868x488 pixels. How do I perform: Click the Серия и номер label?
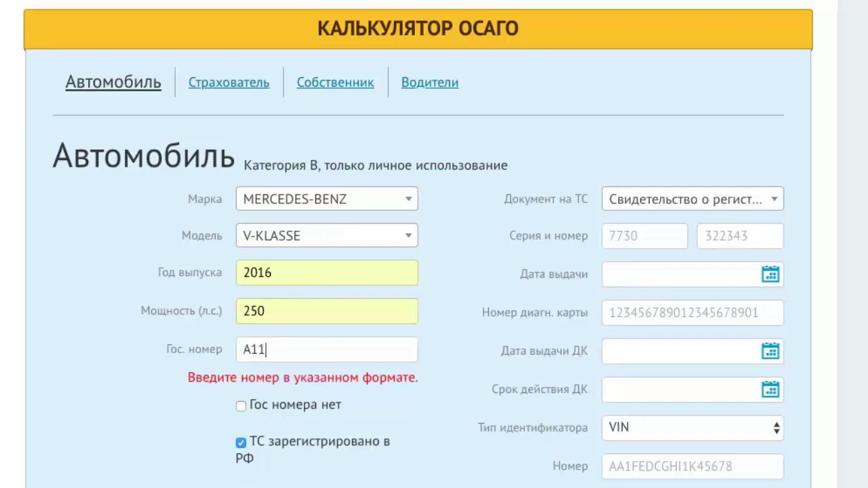549,236
